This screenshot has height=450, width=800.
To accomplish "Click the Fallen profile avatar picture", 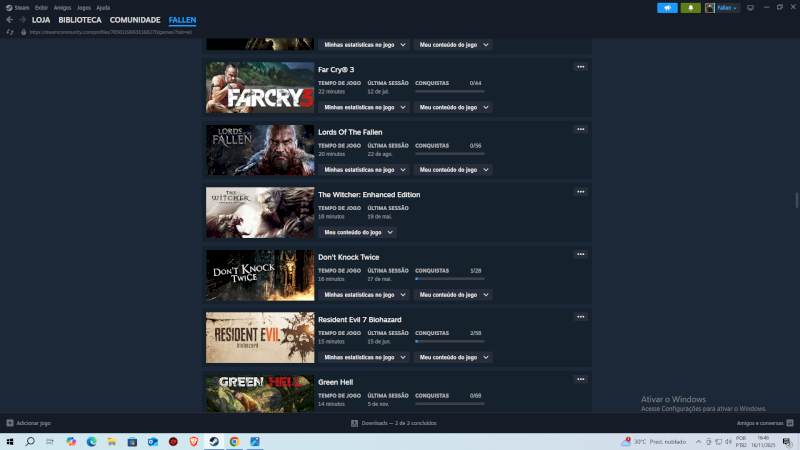I will pyautogui.click(x=710, y=8).
